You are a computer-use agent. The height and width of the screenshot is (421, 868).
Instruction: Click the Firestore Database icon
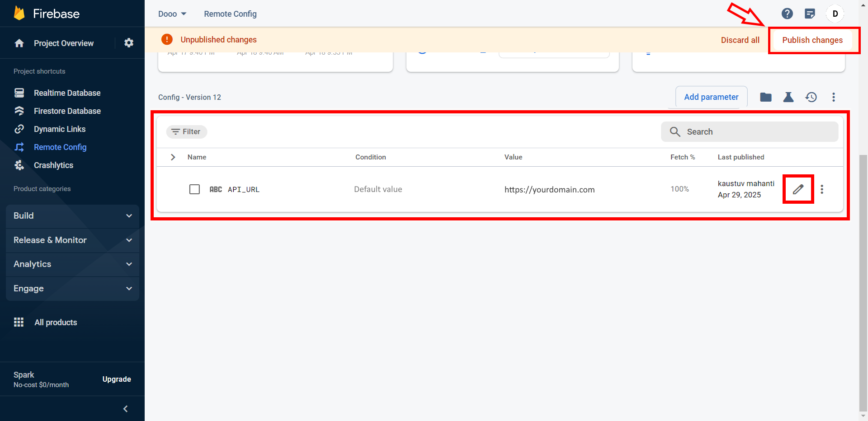pyautogui.click(x=19, y=111)
